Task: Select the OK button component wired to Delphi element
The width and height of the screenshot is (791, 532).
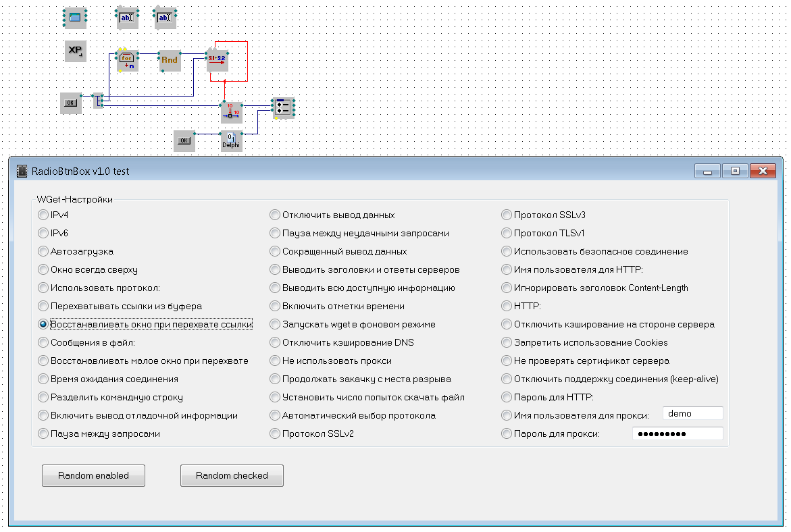Action: point(184,140)
